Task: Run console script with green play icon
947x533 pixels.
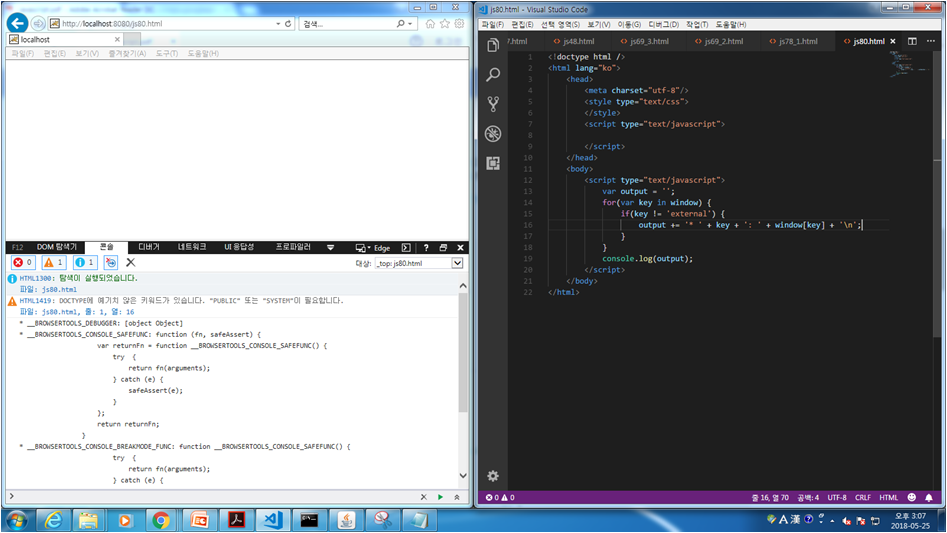Action: coord(440,497)
